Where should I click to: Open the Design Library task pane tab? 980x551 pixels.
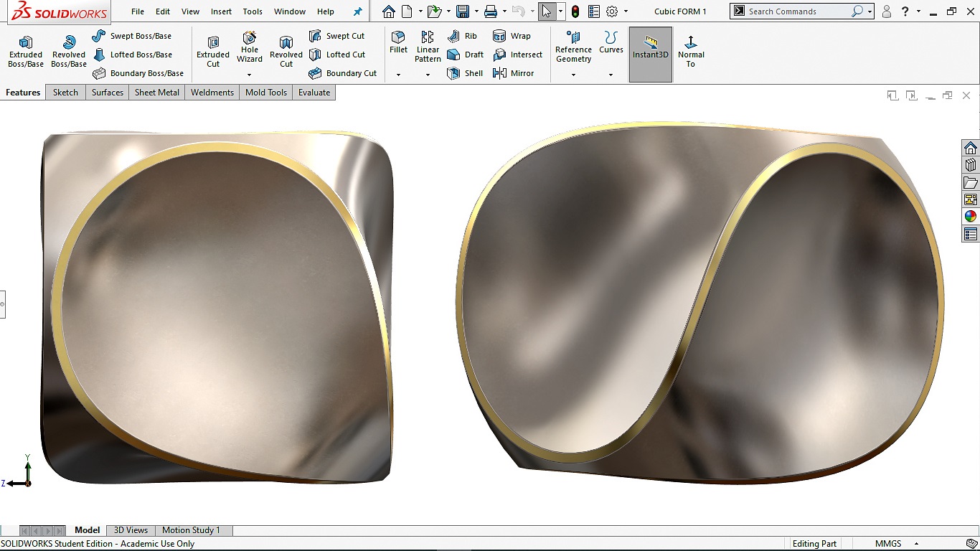pyautogui.click(x=971, y=166)
